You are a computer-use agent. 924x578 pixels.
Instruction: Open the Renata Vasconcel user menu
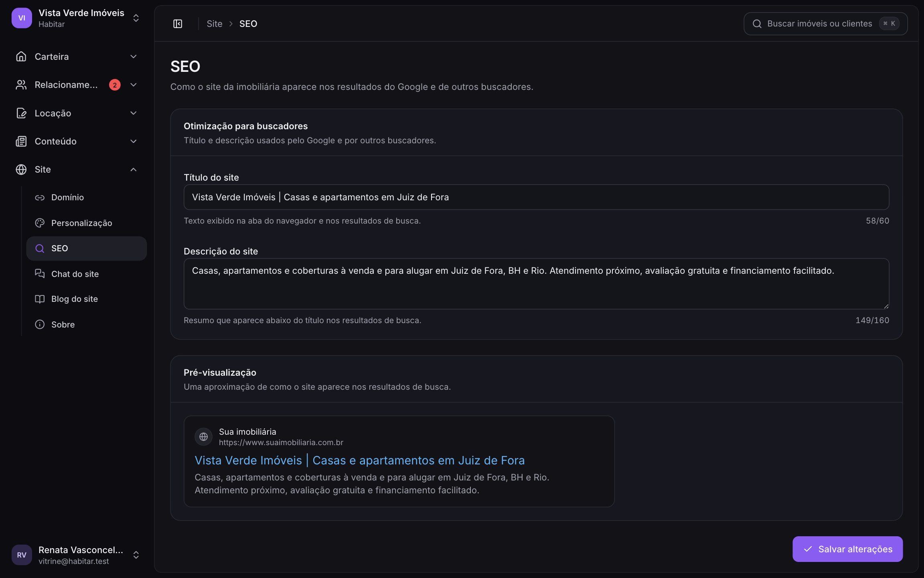76,555
